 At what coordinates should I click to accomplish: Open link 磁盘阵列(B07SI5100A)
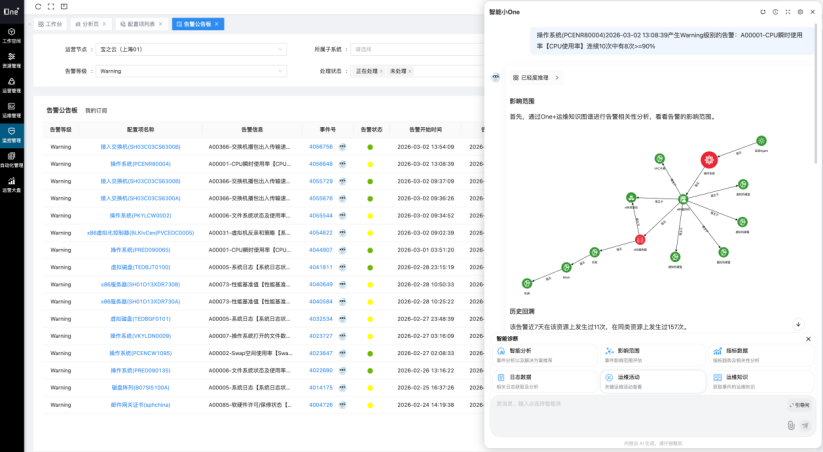(x=140, y=388)
